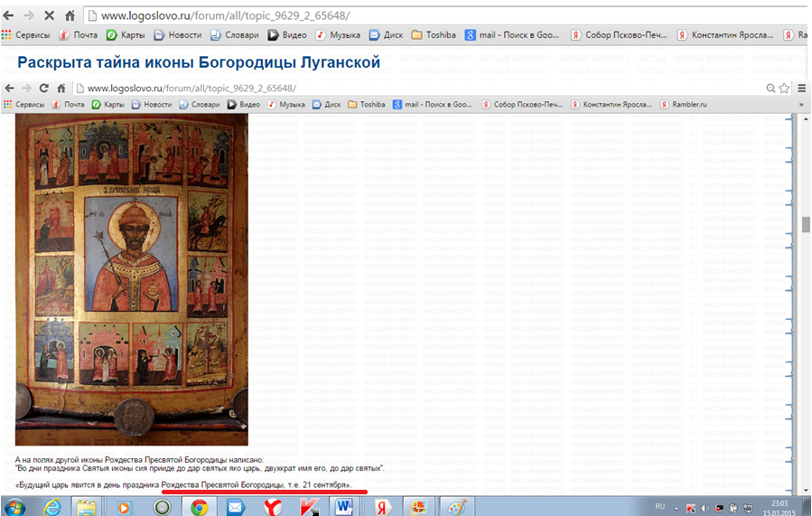Switch to Paint on the taskbar
This screenshot has width=812, height=516.
(457, 507)
